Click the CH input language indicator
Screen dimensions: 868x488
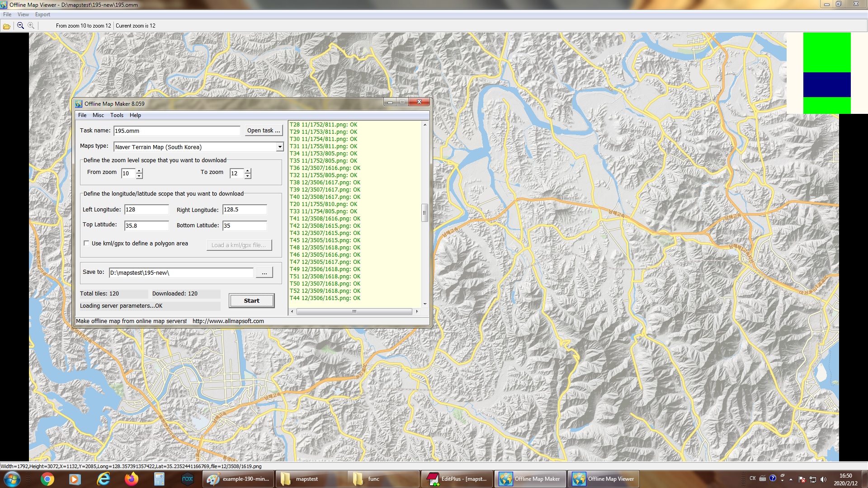point(752,478)
